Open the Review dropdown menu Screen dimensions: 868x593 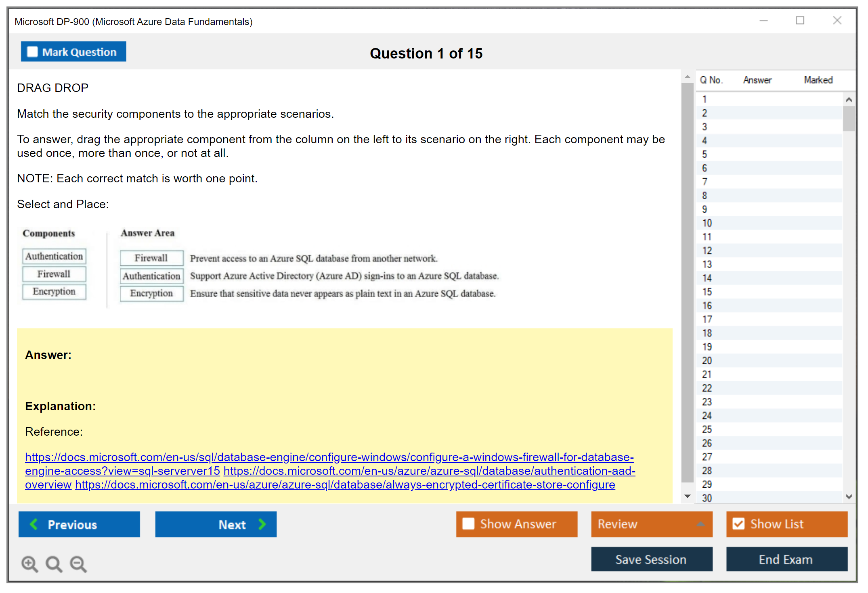[x=700, y=524]
